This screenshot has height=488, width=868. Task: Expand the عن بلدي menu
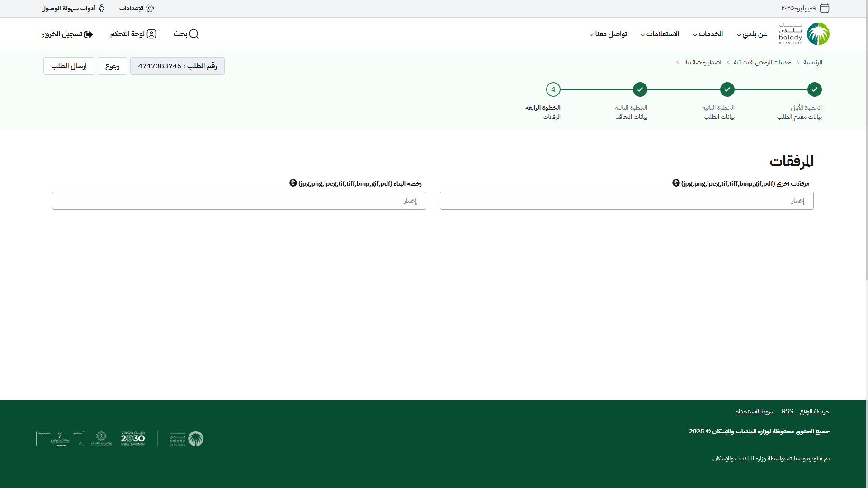(x=752, y=34)
